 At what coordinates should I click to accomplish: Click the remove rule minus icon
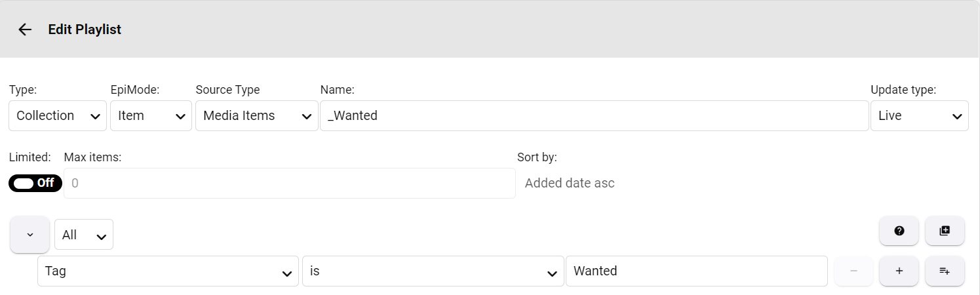[853, 271]
